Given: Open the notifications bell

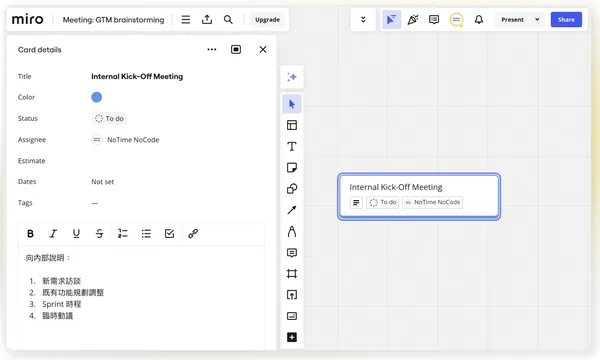Looking at the screenshot, I should pos(479,20).
